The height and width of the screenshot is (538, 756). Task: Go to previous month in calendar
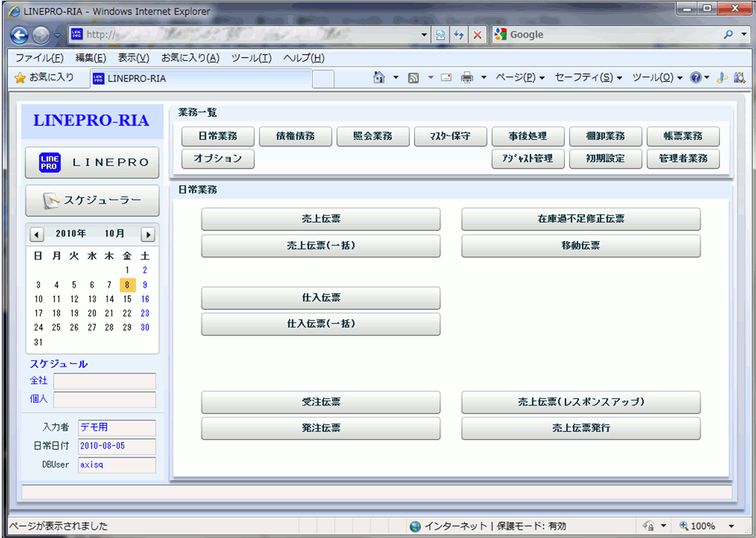pos(37,235)
